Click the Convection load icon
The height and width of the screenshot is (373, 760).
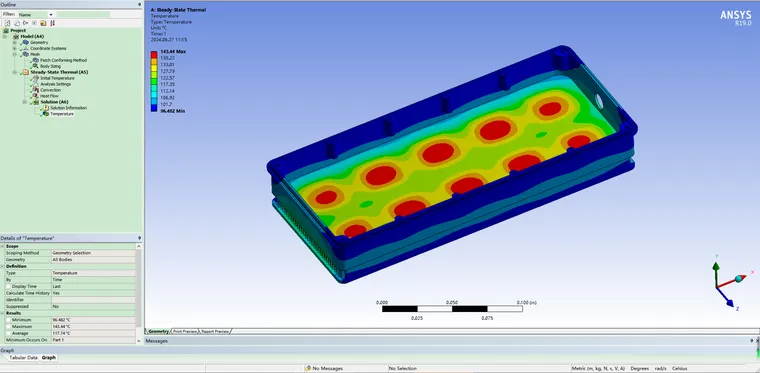(36, 90)
